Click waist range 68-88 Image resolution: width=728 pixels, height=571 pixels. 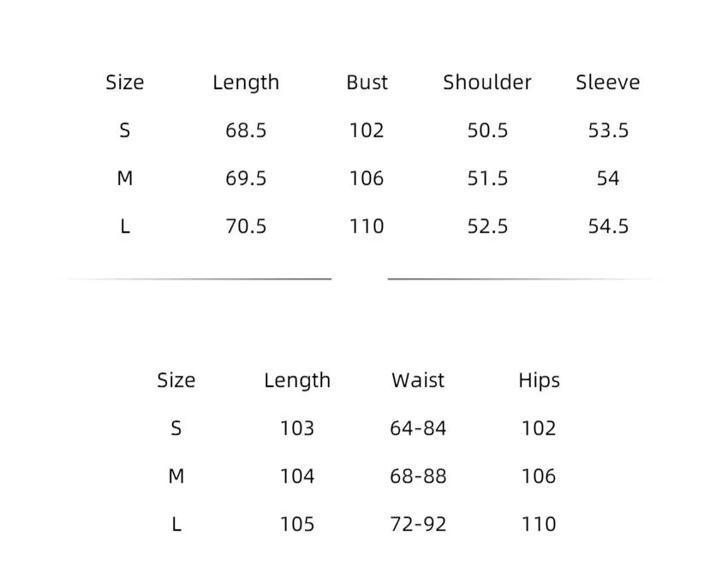pyautogui.click(x=418, y=476)
